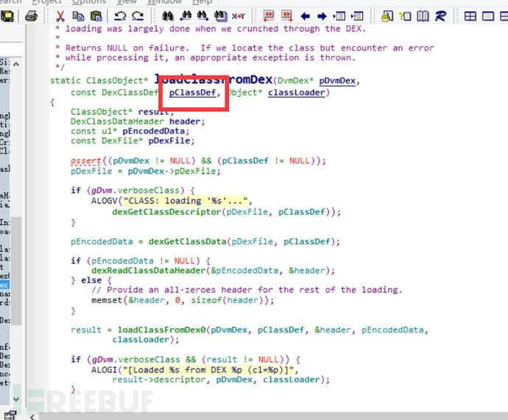508x420 pixels.
Task: Cut selection with the scissors icon
Action: (60, 16)
